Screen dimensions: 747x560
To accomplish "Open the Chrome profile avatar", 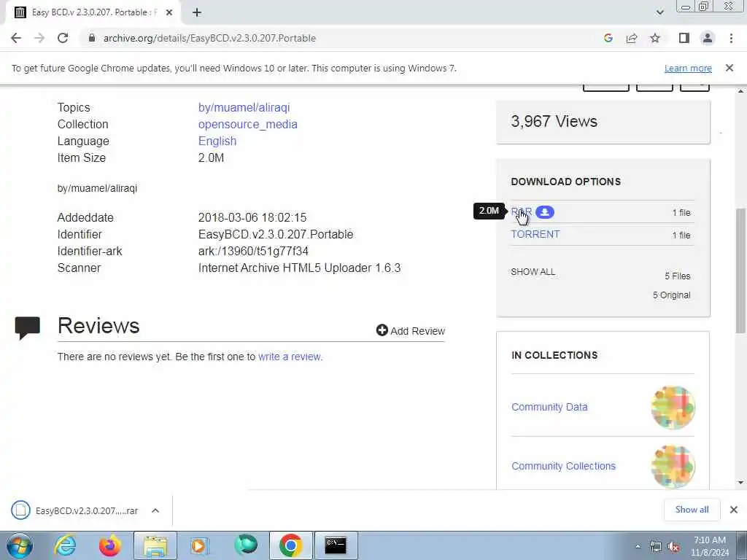I will 708,38.
